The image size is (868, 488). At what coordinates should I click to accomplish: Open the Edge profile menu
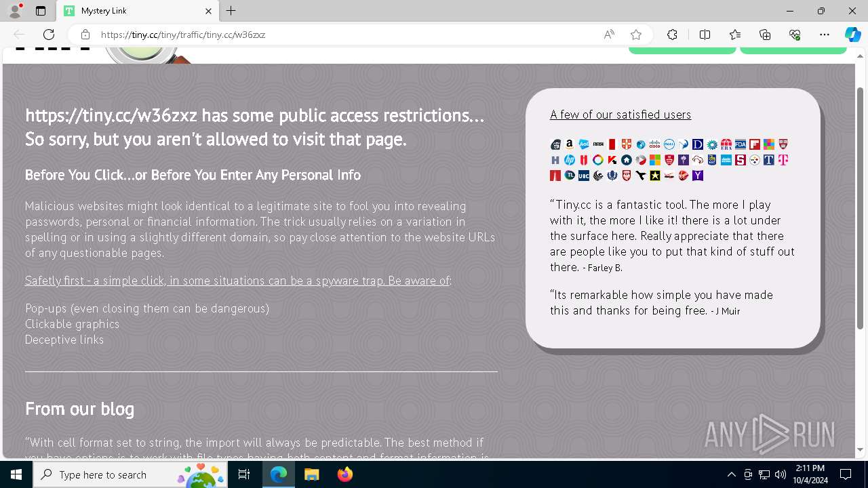point(15,11)
